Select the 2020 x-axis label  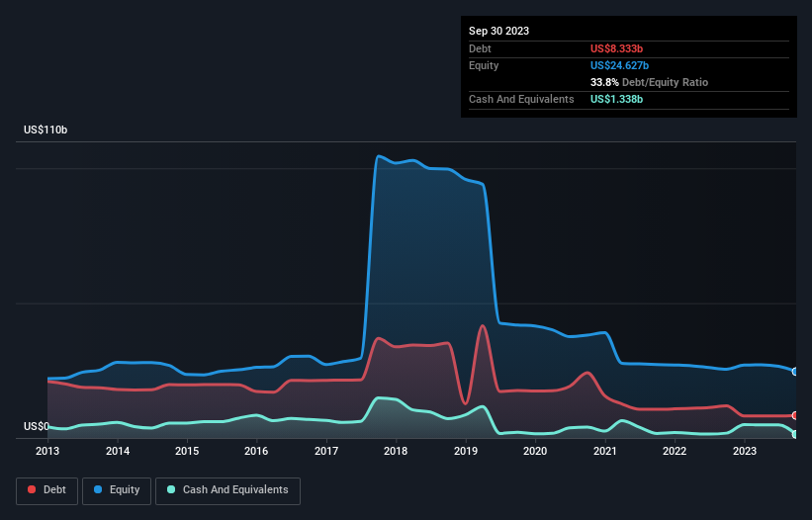click(535, 451)
